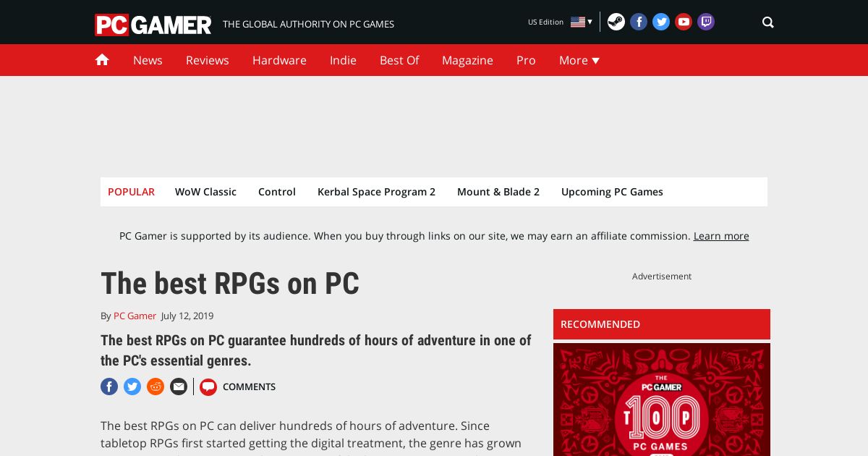This screenshot has width=868, height=456.
Task: Open Control popular link
Action: click(x=277, y=192)
